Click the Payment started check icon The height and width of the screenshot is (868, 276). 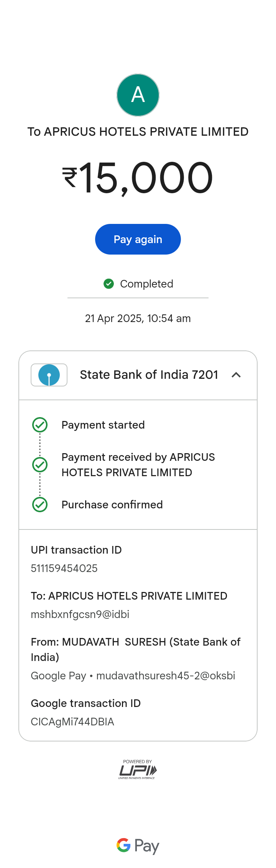(x=40, y=425)
